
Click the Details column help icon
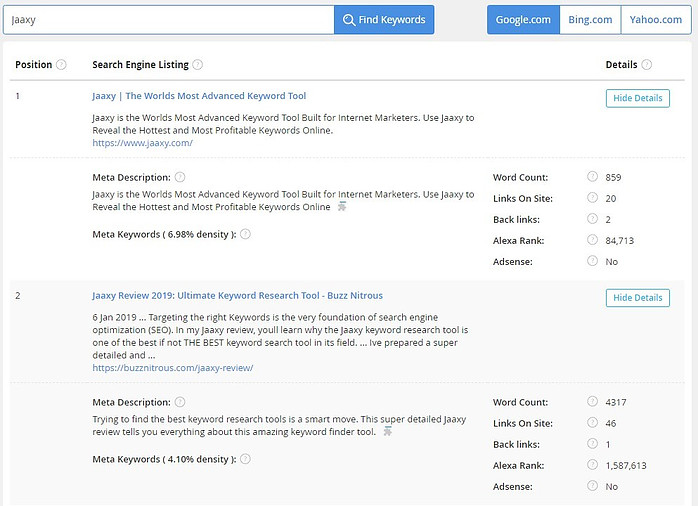pyautogui.click(x=647, y=65)
